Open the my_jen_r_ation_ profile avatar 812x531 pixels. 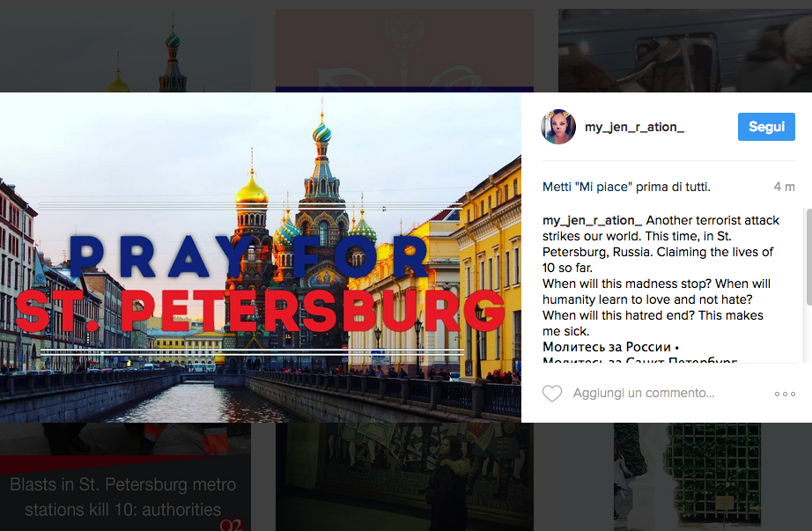pyautogui.click(x=558, y=127)
